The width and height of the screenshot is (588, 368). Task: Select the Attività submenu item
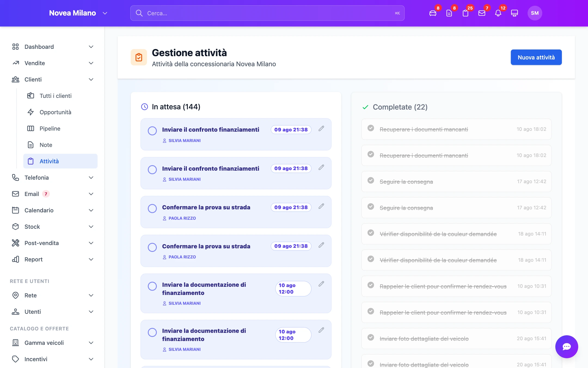coord(60,161)
